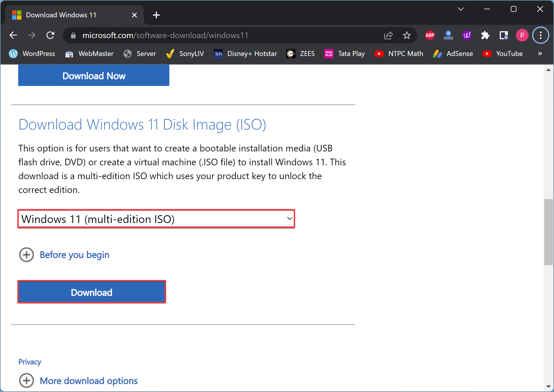Open the Amazon assistant extension icon
Image resolution: width=554 pixels, height=392 pixels.
point(448,35)
